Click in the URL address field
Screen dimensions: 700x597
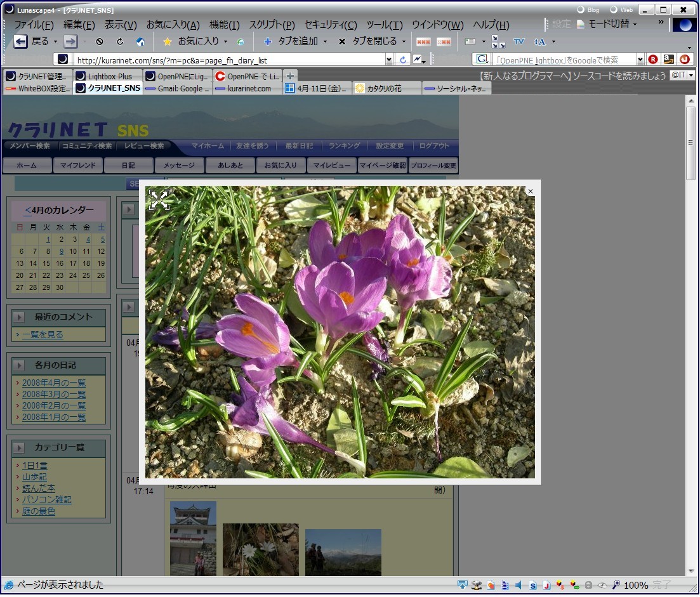click(229, 60)
